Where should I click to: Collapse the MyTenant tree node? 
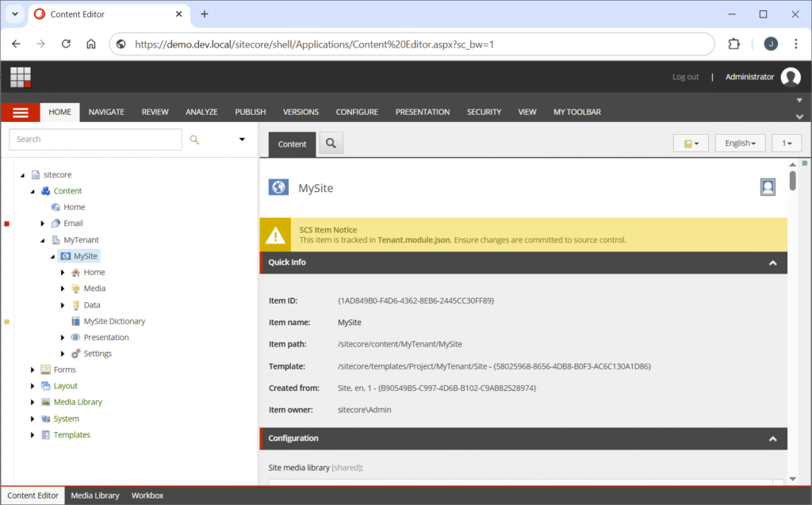pyautogui.click(x=43, y=240)
